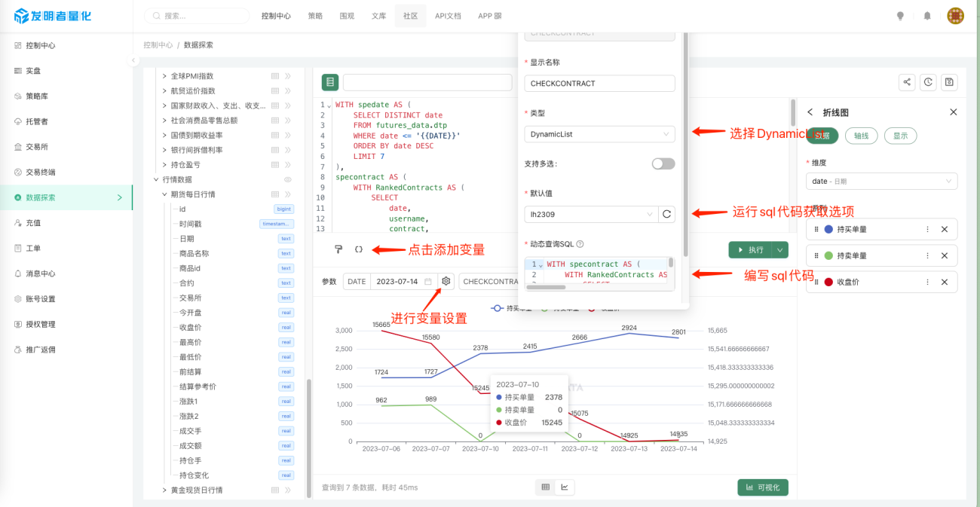Screen dimensions: 980x507
Task: Toggle the 支持多选 switch
Action: click(663, 163)
